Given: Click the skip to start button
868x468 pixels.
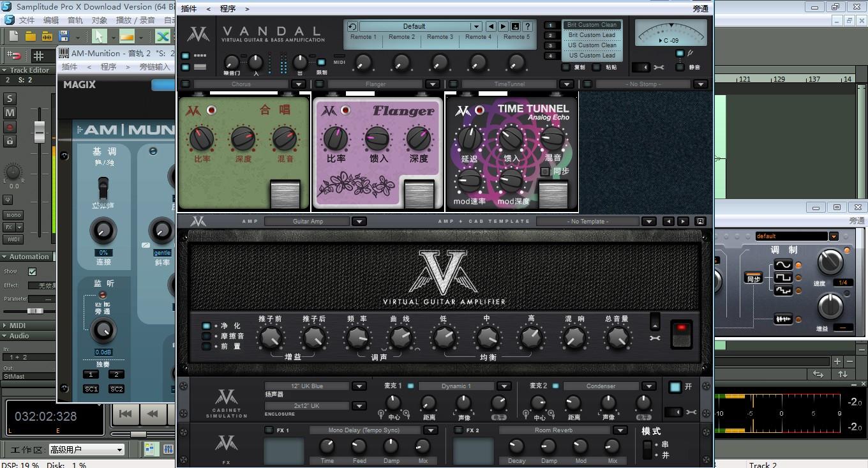Looking at the screenshot, I should [126, 414].
